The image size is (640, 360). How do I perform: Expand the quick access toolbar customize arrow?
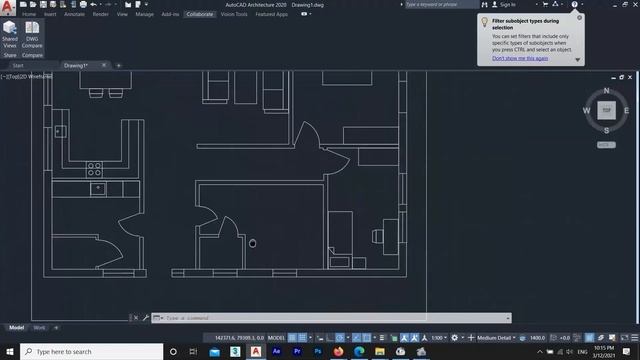pos(146,4)
